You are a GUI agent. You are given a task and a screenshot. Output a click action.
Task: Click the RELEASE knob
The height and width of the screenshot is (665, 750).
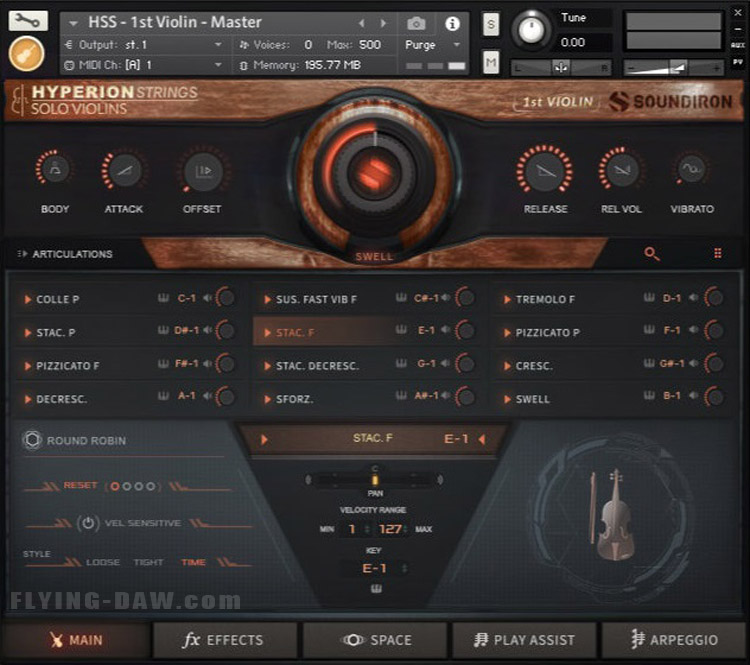coord(545,170)
